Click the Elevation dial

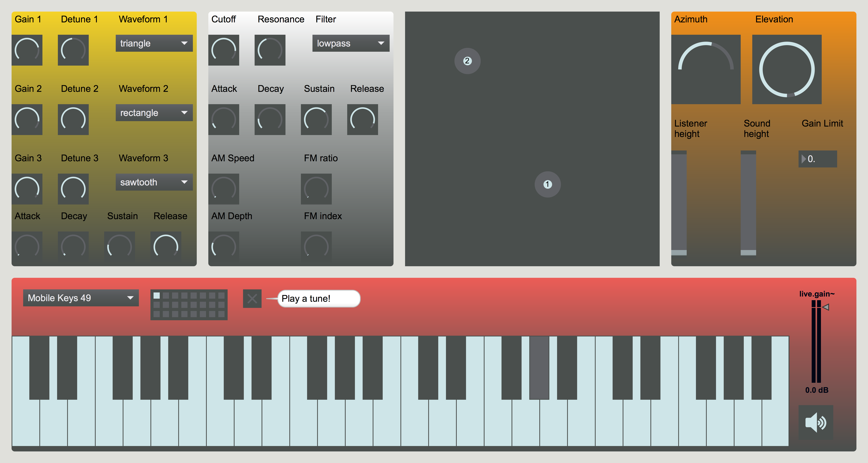(786, 69)
